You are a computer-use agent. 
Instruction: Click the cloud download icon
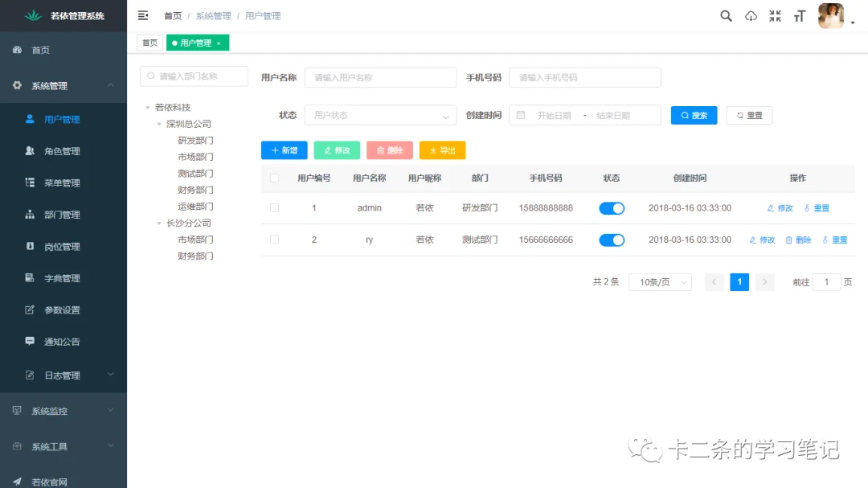point(751,16)
